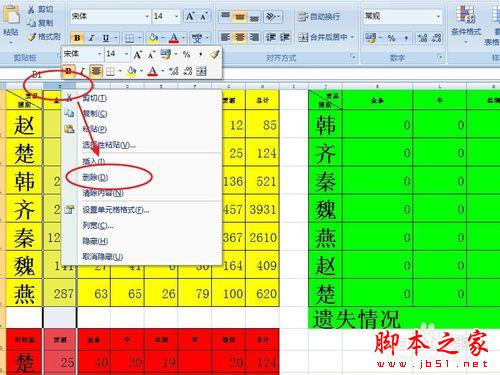Expand Paste (粘贴) options arrow
This screenshot has width=500, height=375.
tap(11, 43)
